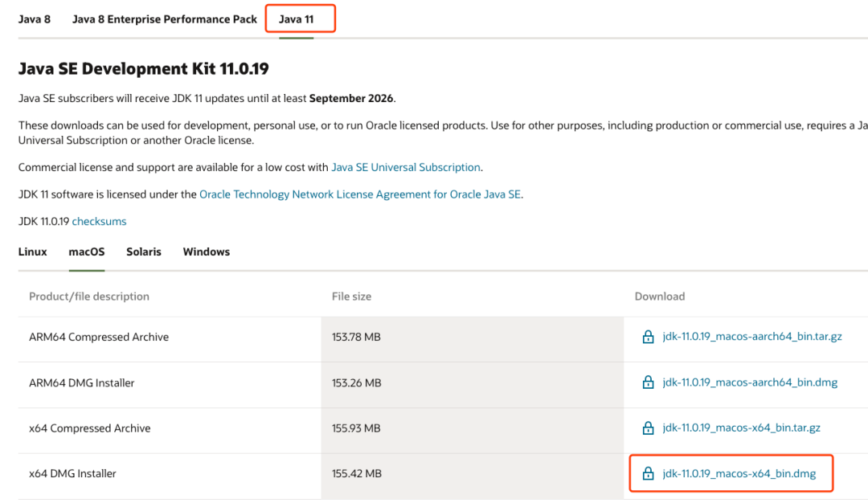The width and height of the screenshot is (868, 503).
Task: Switch to the Java 8 tab
Action: pyautogui.click(x=35, y=19)
